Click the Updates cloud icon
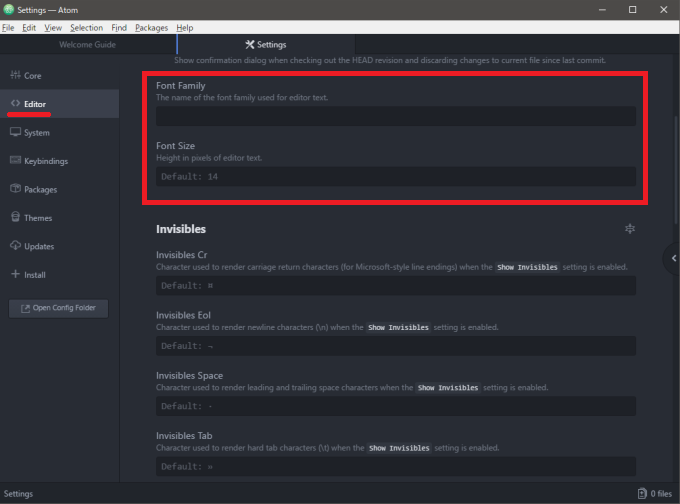 [15, 245]
